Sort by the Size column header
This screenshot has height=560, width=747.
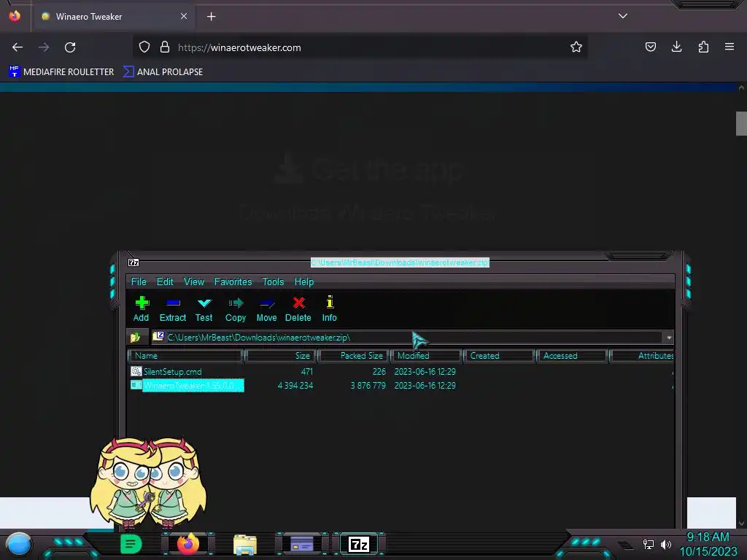(280, 356)
